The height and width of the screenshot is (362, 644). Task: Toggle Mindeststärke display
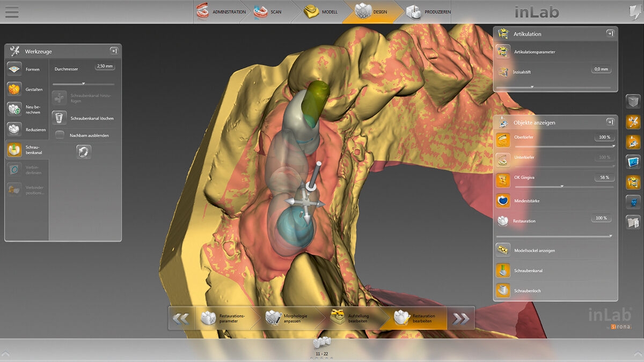(503, 201)
